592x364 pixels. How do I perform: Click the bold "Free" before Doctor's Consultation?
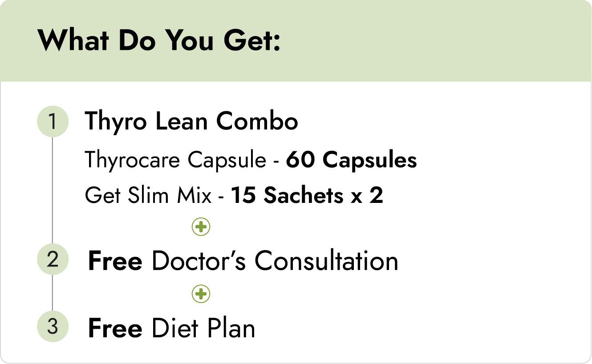coord(115,261)
